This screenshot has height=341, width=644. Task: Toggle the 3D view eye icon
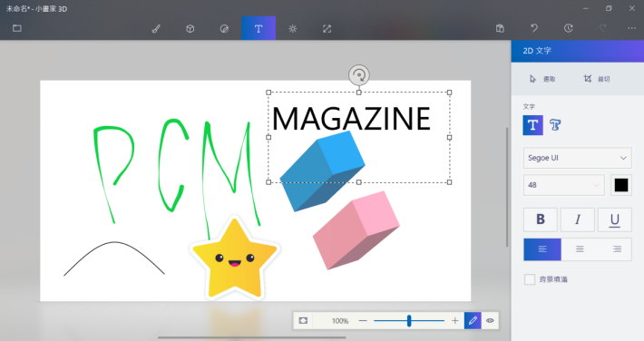[x=490, y=320]
